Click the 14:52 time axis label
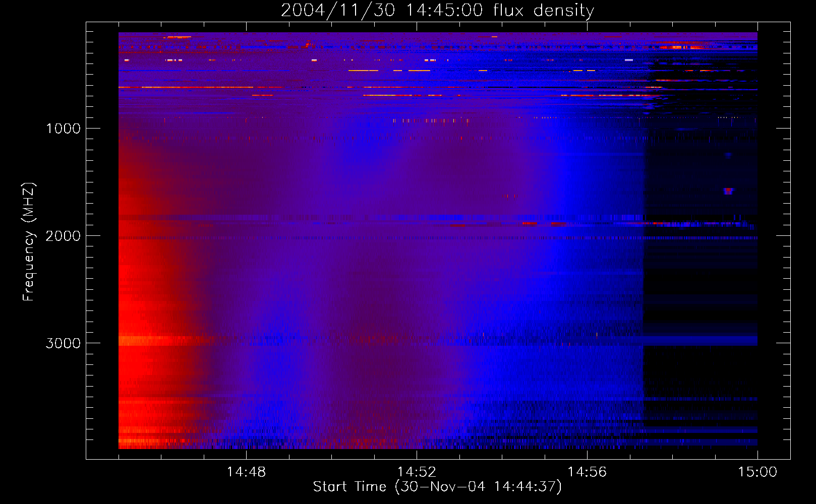 [417, 472]
